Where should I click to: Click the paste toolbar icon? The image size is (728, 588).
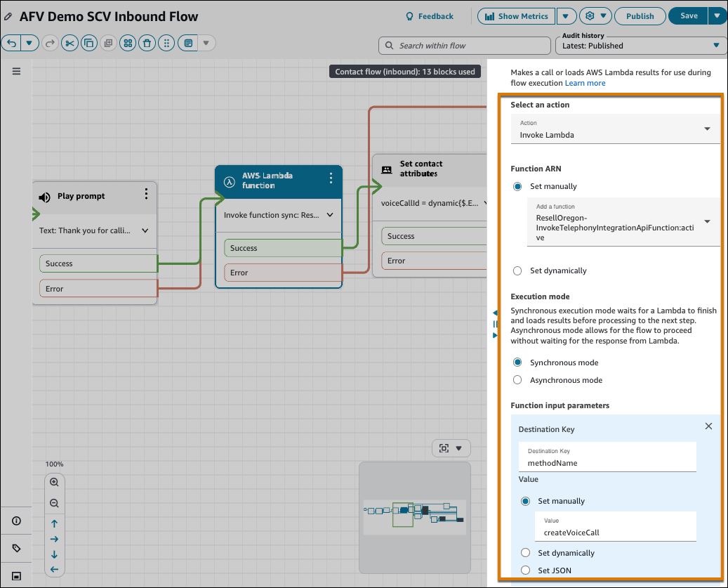pos(108,43)
